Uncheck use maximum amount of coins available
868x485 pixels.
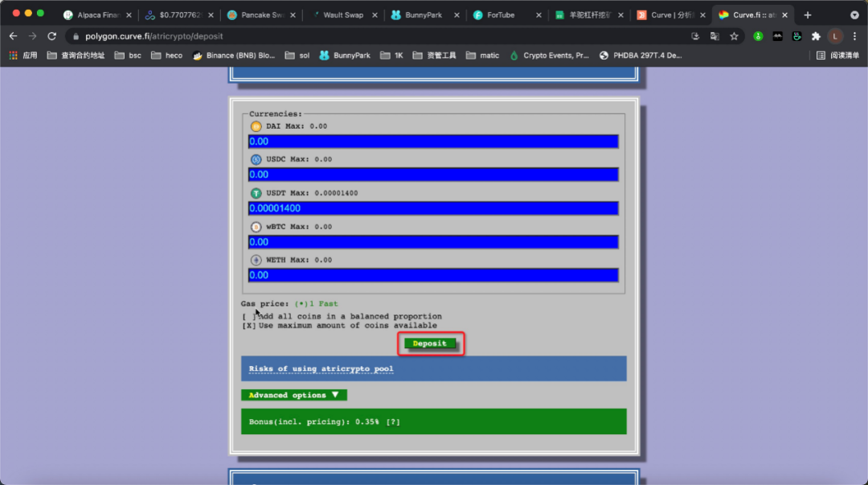248,326
